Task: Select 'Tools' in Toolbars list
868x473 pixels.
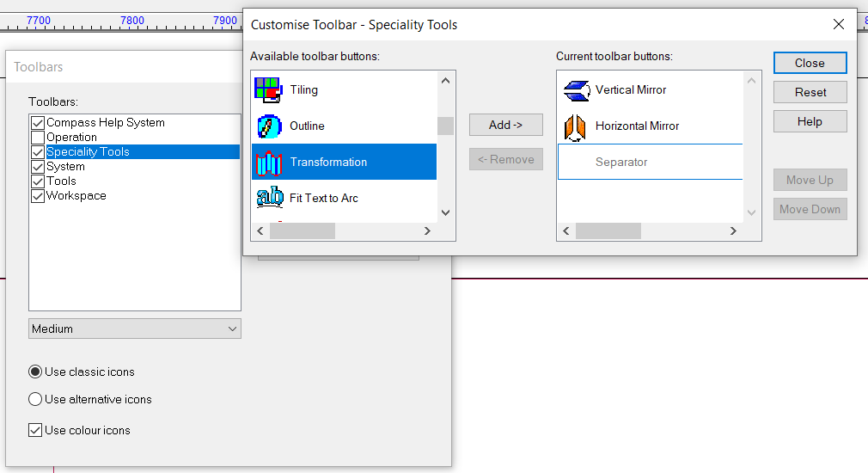Action: pyautogui.click(x=61, y=181)
